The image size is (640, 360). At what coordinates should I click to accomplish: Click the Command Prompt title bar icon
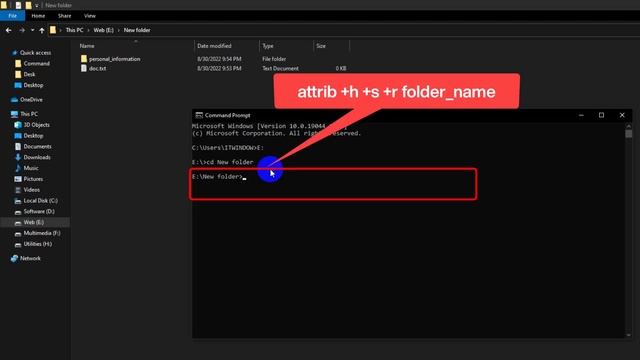click(199, 115)
